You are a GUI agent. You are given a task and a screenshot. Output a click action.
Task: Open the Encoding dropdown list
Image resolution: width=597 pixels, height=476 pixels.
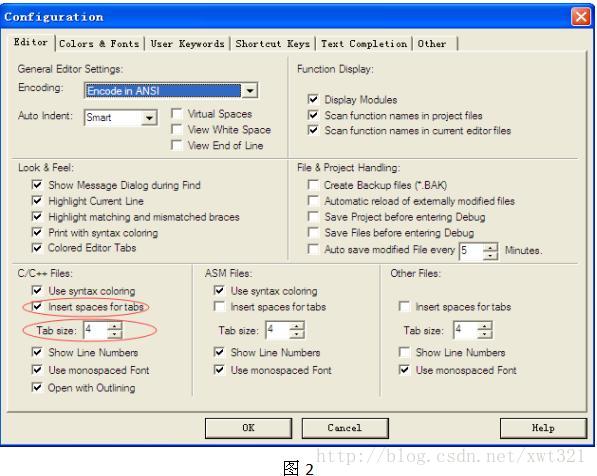[x=250, y=91]
